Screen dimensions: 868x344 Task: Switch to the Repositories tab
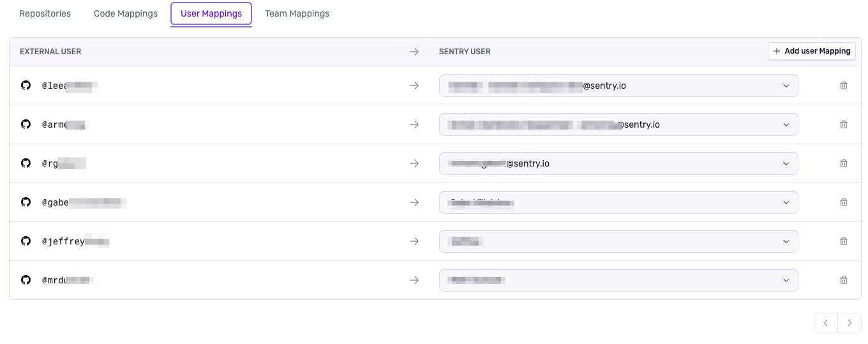pyautogui.click(x=45, y=13)
